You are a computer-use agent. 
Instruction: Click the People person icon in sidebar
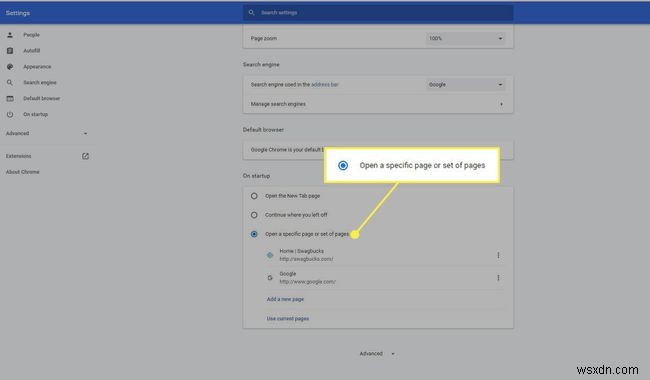pyautogui.click(x=10, y=35)
